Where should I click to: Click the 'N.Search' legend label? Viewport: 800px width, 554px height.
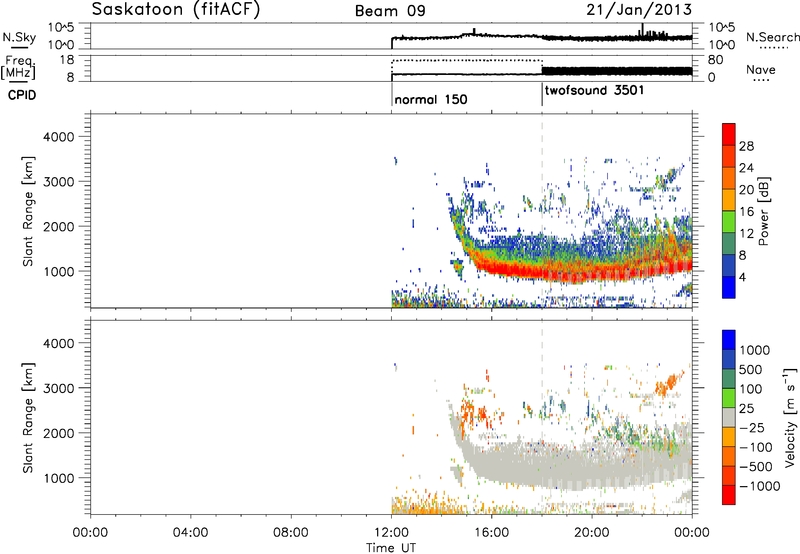772,37
